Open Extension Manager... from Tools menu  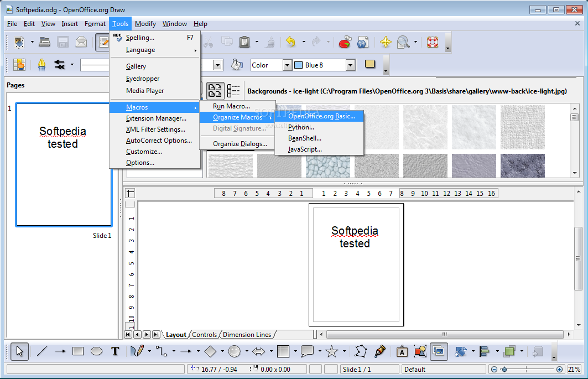pos(154,118)
